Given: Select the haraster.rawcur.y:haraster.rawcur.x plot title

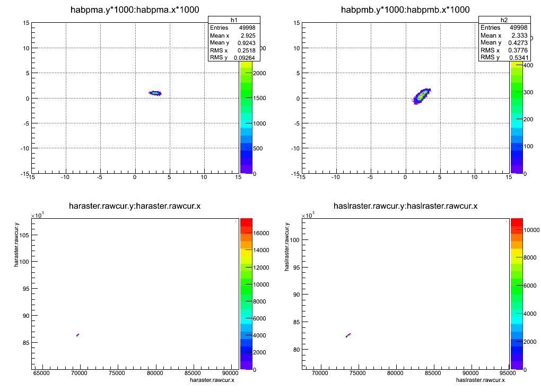Looking at the screenshot, I should point(135,206).
